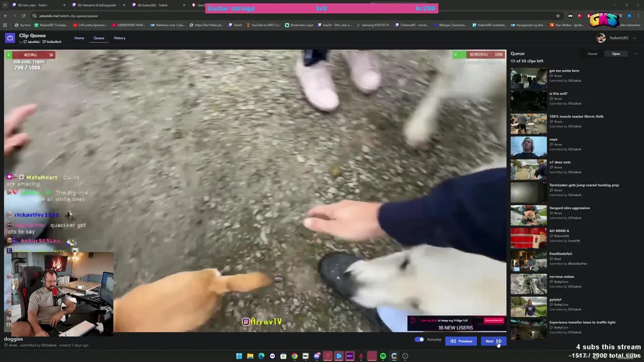Open File Explorer from the taskbar
This screenshot has width=644, height=362.
[x=250, y=356]
